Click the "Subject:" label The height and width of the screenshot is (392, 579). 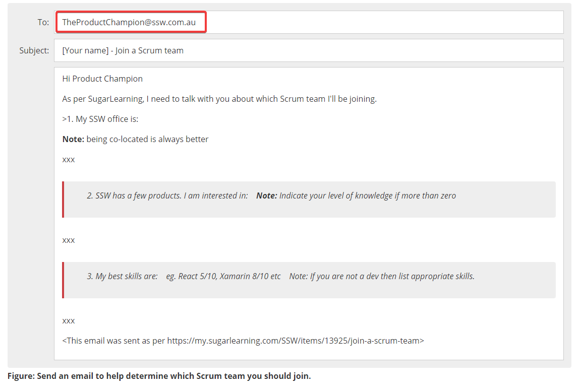(34, 50)
